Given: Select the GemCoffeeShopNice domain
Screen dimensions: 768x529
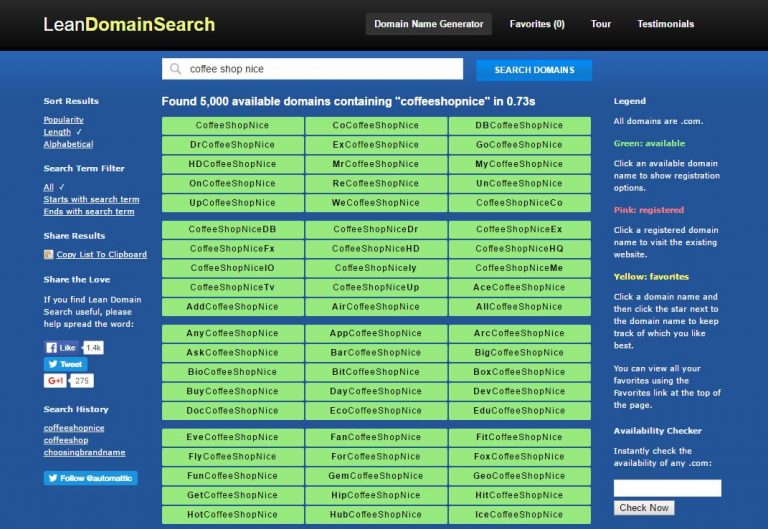Looking at the screenshot, I should (376, 476).
